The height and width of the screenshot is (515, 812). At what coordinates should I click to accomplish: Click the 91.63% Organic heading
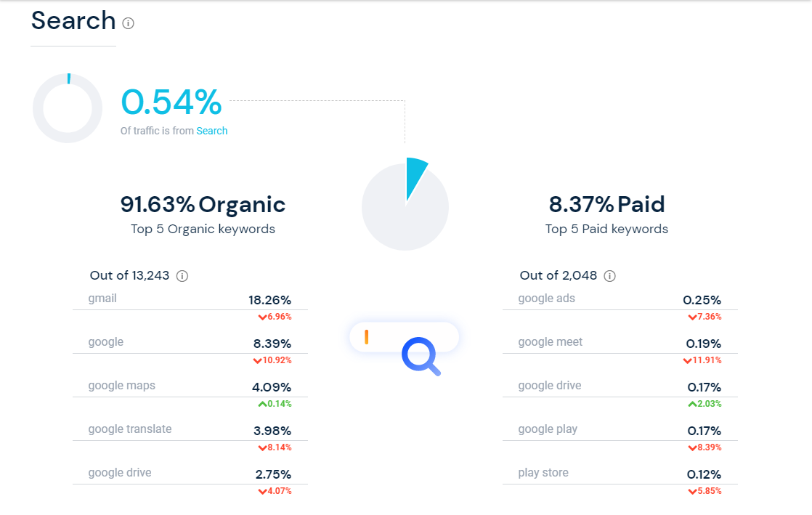(x=203, y=205)
